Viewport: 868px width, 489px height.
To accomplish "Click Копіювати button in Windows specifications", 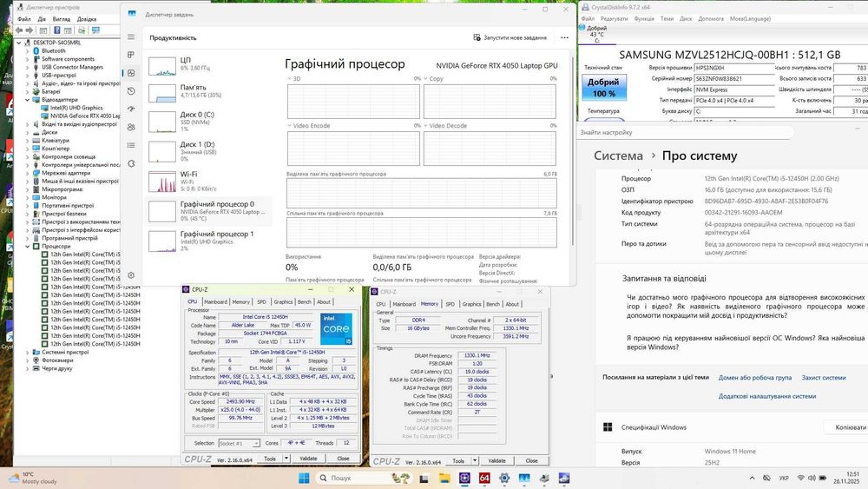I will pos(847,427).
